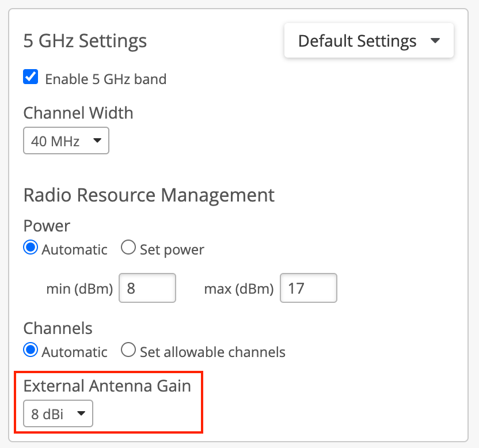The height and width of the screenshot is (448, 479).
Task: Click the External Antenna Gain label
Action: point(107,385)
